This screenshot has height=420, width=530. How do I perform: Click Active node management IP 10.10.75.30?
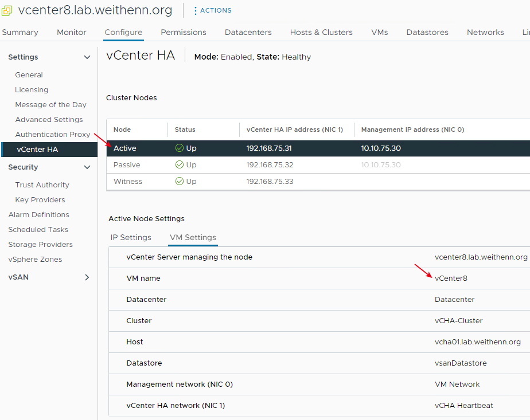click(x=381, y=148)
